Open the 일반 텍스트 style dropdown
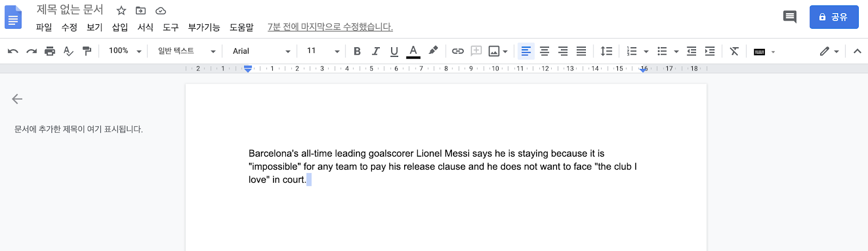 tap(187, 51)
